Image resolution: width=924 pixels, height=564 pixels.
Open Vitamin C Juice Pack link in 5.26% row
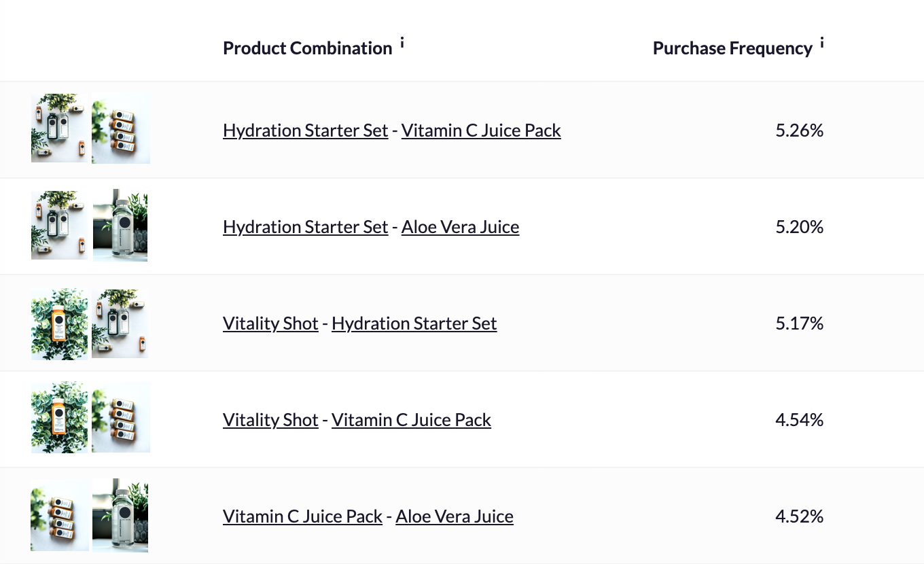481,130
